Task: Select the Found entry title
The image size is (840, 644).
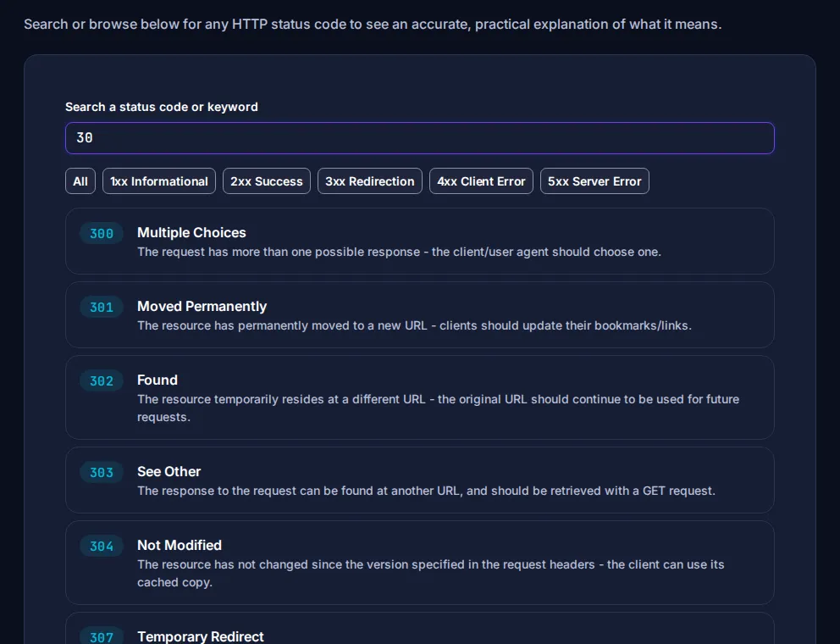Action: click(x=157, y=380)
